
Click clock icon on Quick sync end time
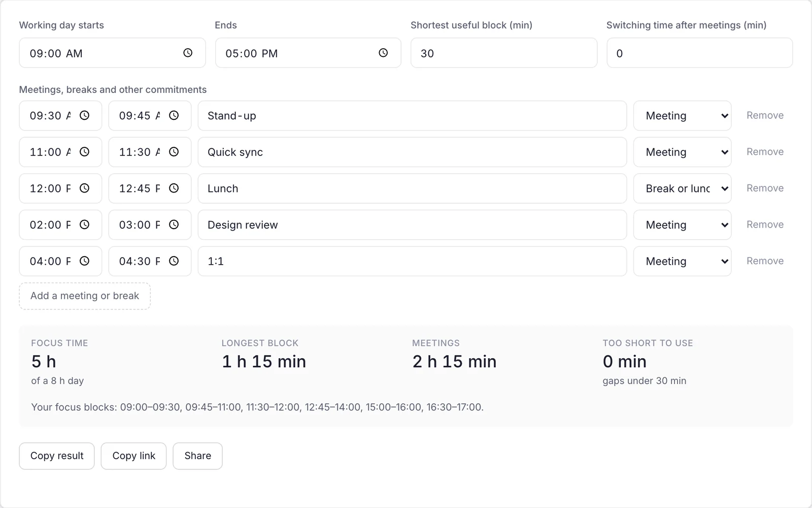[174, 152]
